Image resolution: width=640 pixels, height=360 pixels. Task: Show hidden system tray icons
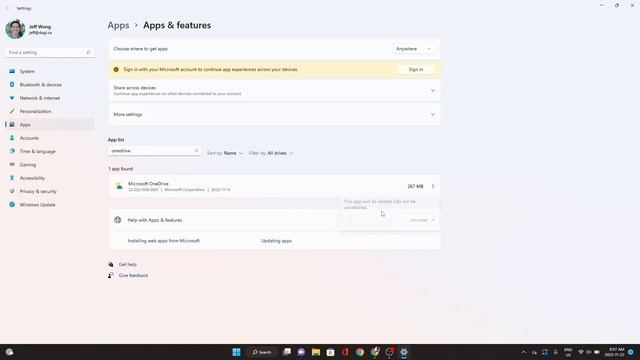523,352
